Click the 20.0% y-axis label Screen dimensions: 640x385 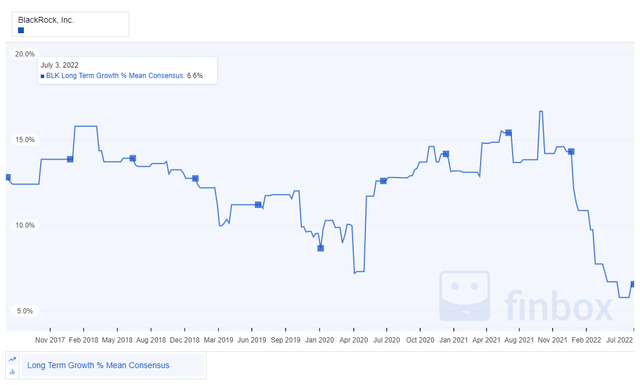[x=25, y=54]
